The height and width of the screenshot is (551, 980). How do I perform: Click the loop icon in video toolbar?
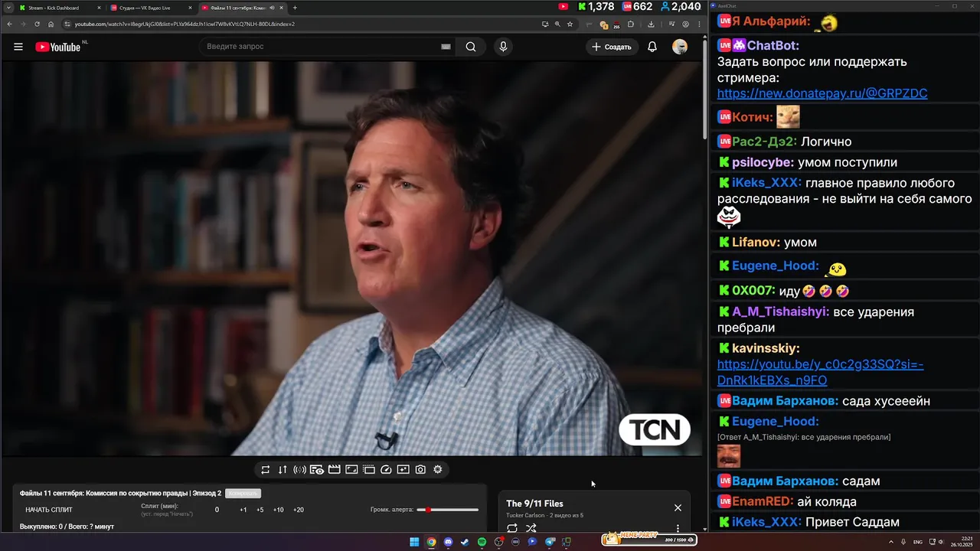(266, 469)
